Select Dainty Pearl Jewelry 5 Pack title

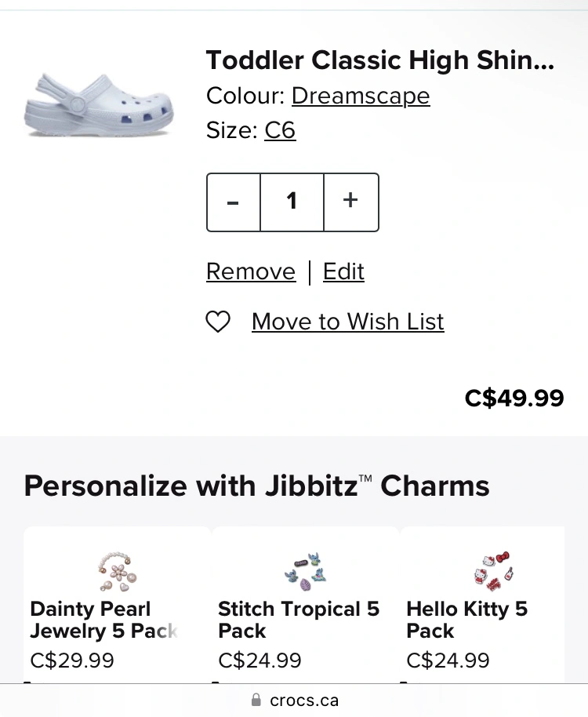(103, 620)
